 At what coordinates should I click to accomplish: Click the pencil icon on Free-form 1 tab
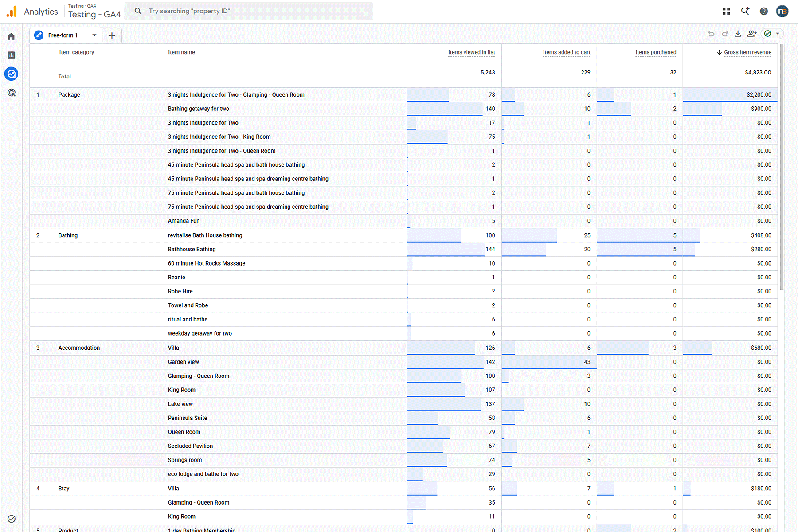click(39, 35)
